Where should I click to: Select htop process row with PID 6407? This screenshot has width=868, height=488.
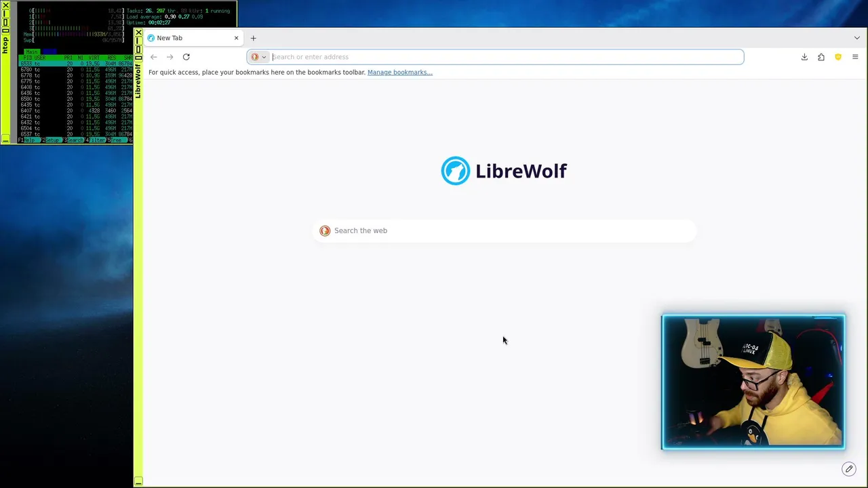point(76,111)
